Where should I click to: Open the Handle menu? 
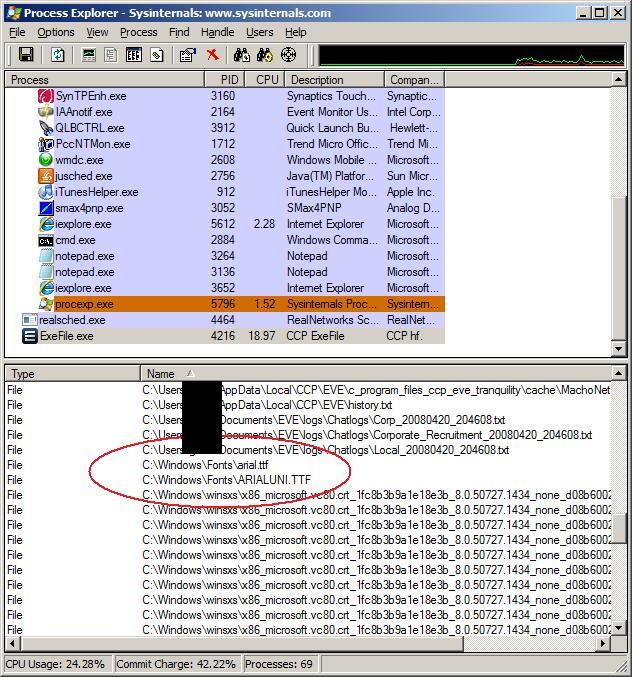[218, 32]
